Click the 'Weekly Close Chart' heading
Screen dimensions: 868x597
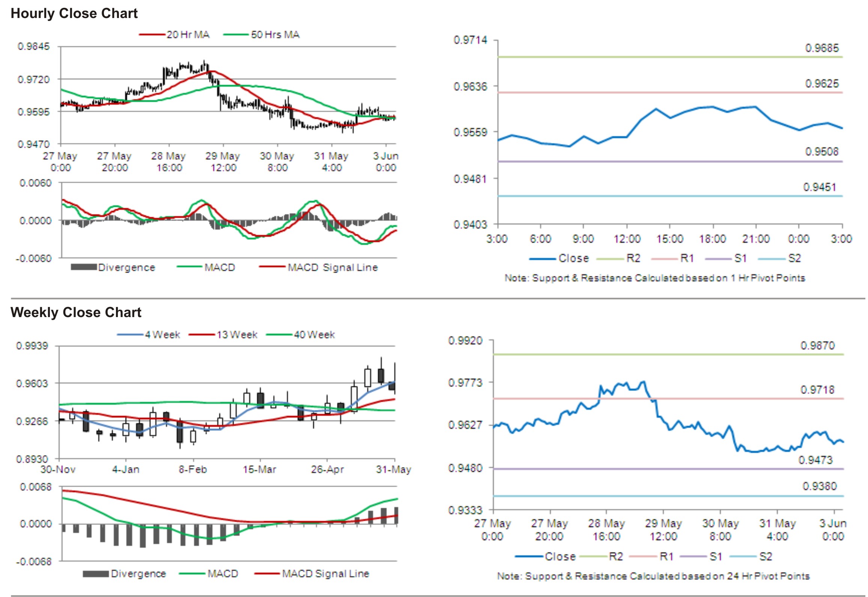point(76,312)
